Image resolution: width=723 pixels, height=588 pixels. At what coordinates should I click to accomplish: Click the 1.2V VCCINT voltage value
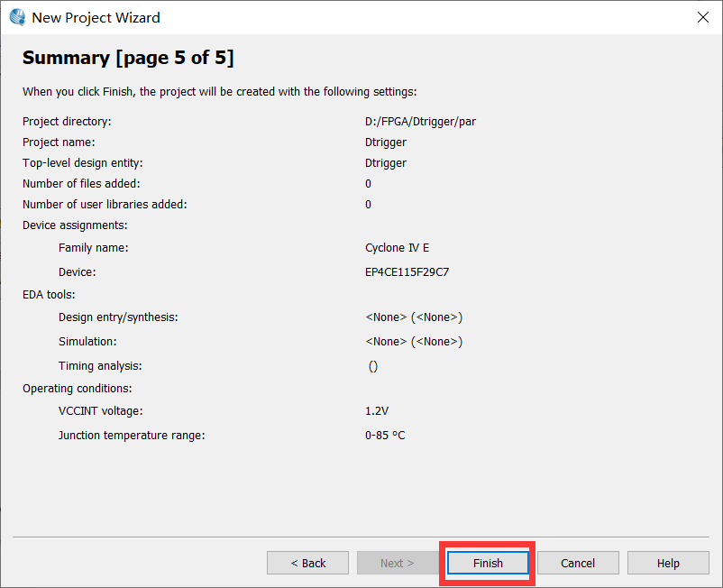pos(377,411)
